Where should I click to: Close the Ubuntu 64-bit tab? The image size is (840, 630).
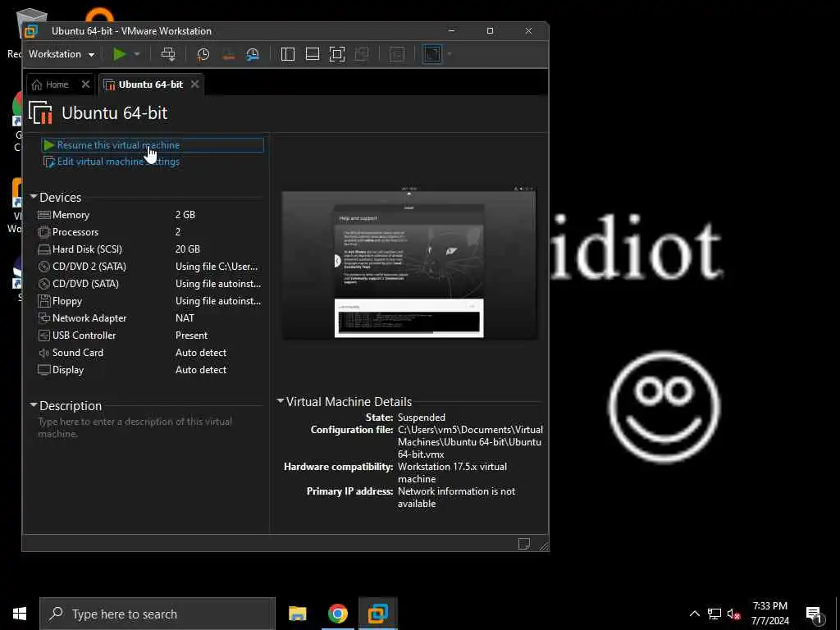click(x=195, y=84)
